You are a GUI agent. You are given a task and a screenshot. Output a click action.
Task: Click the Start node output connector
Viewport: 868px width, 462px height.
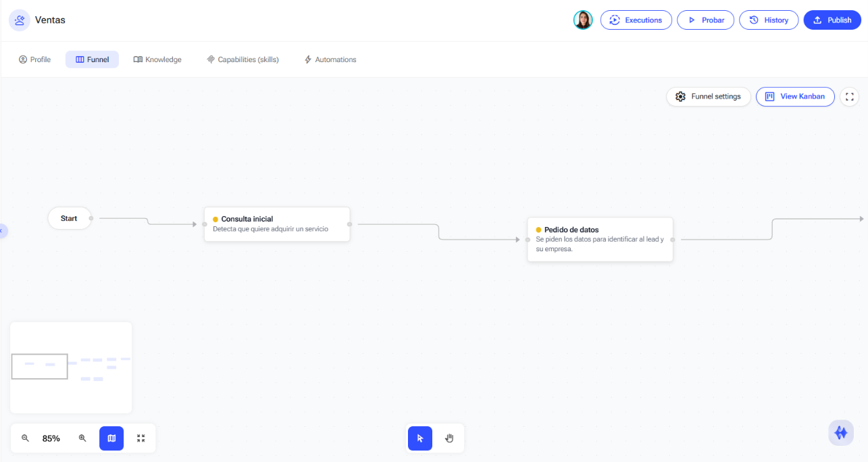tap(91, 218)
